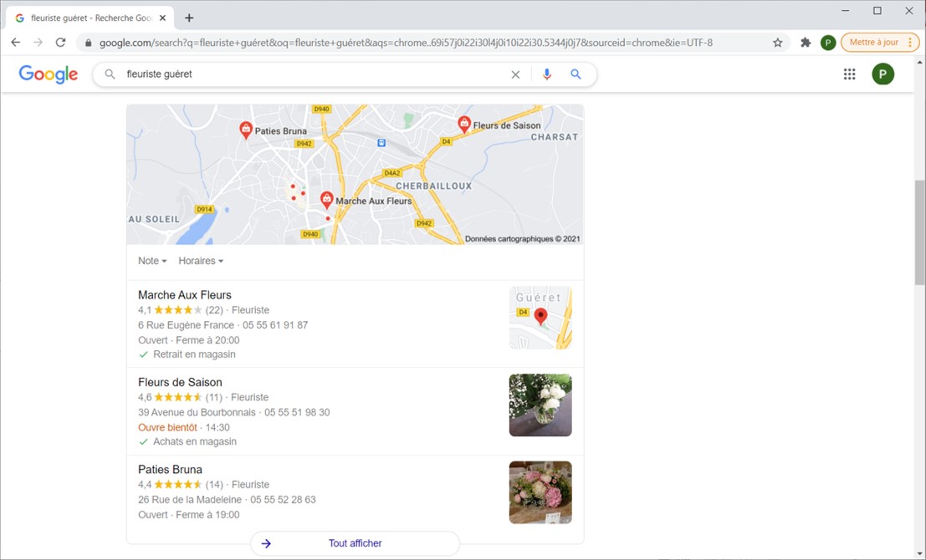926x560 pixels.
Task: Clear search text with X icon
Action: click(x=515, y=74)
